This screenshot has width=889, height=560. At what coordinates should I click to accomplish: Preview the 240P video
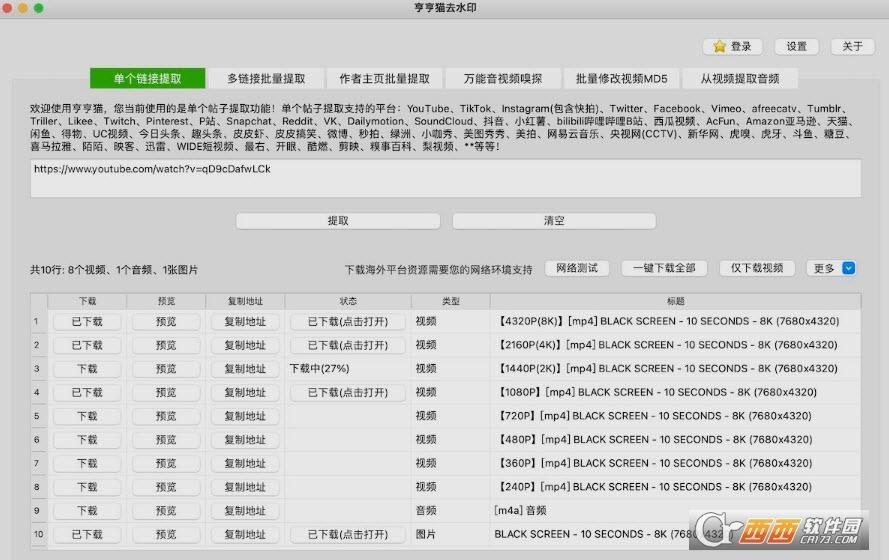click(166, 487)
